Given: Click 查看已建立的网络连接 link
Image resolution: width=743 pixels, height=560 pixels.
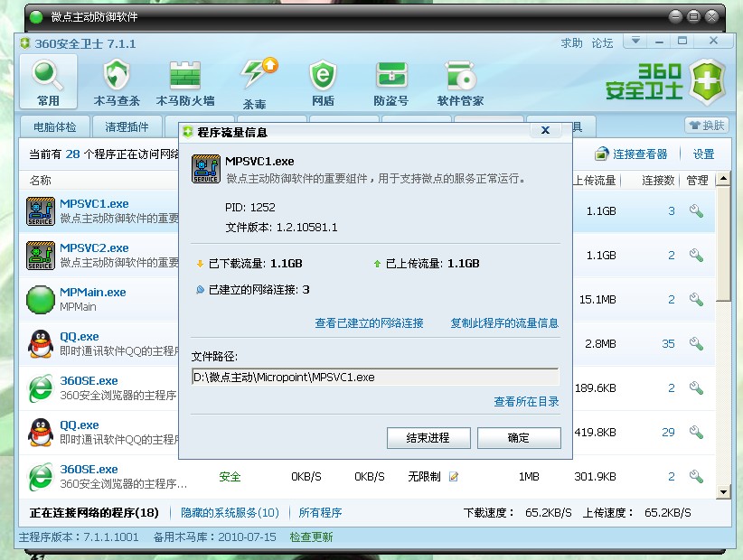Looking at the screenshot, I should pos(369,322).
